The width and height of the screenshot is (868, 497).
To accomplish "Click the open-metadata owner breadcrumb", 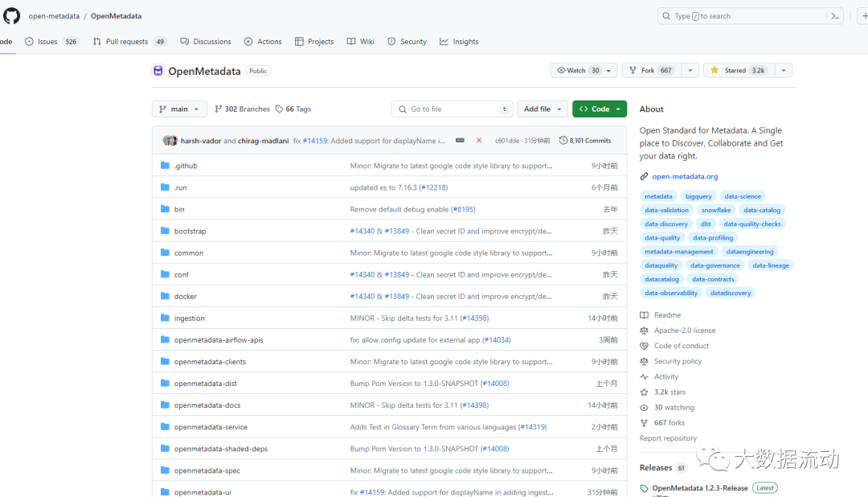I will (x=54, y=16).
